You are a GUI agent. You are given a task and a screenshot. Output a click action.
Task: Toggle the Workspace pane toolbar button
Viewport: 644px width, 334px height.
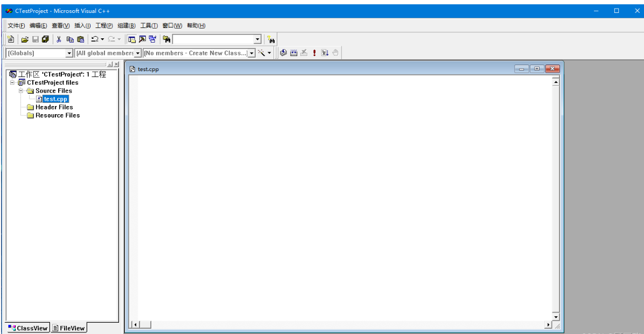coord(132,39)
